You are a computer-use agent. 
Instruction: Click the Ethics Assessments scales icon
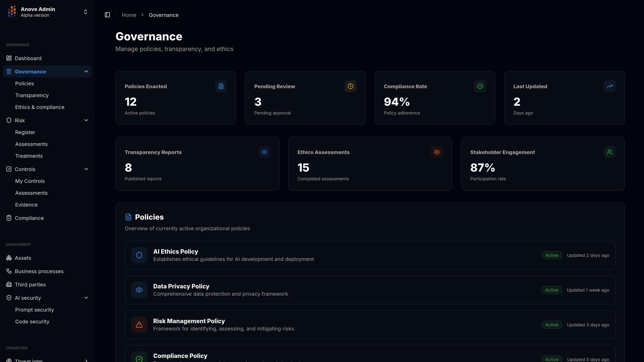point(437,152)
